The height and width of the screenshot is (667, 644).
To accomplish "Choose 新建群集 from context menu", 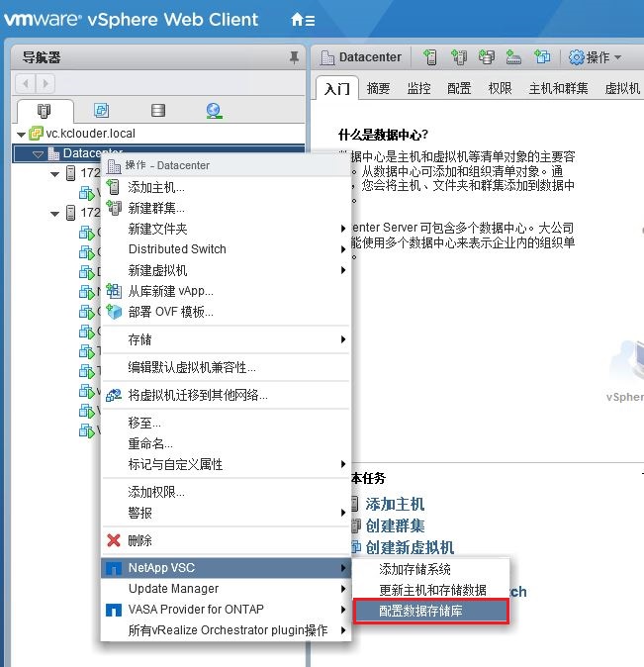I will coord(227,208).
